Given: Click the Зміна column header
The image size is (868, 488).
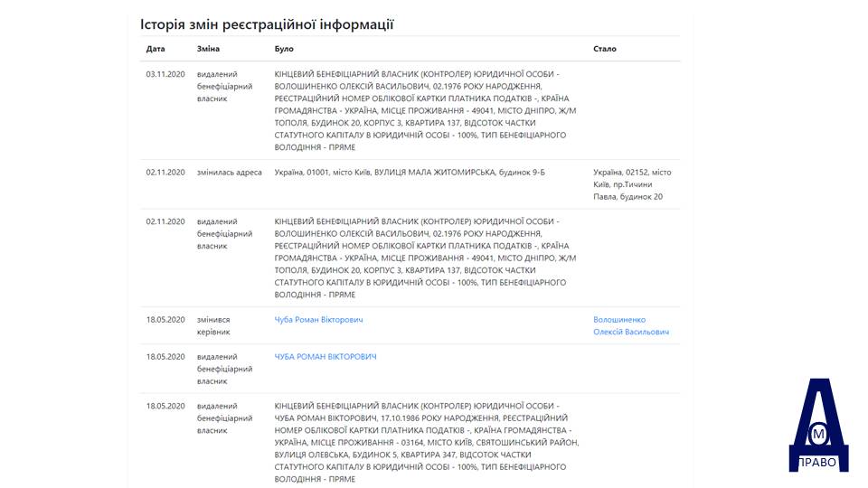Looking at the screenshot, I should (208, 49).
